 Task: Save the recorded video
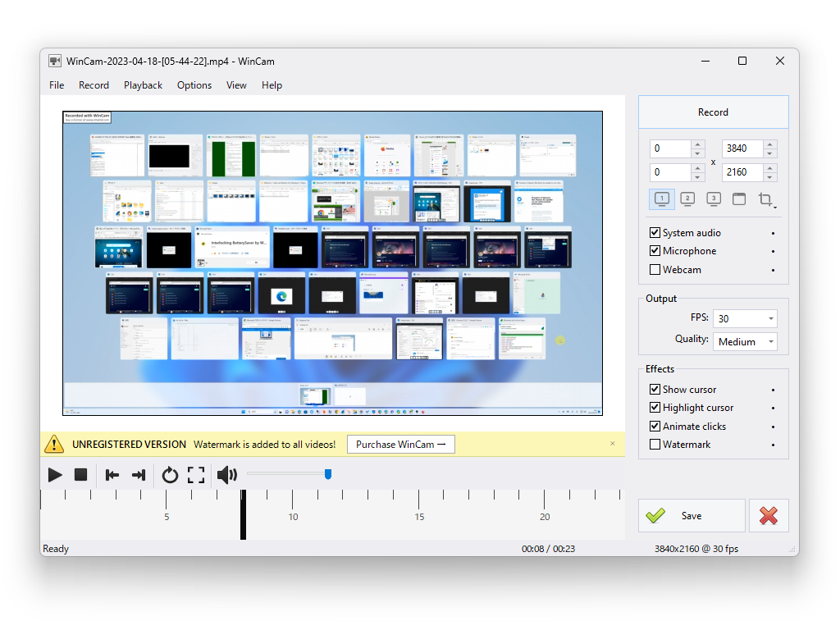[x=692, y=515]
